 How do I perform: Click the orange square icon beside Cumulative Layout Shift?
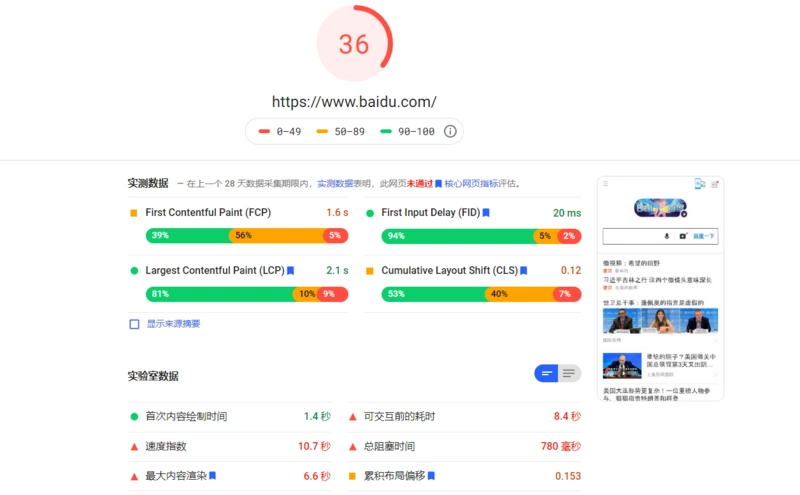pyautogui.click(x=370, y=271)
